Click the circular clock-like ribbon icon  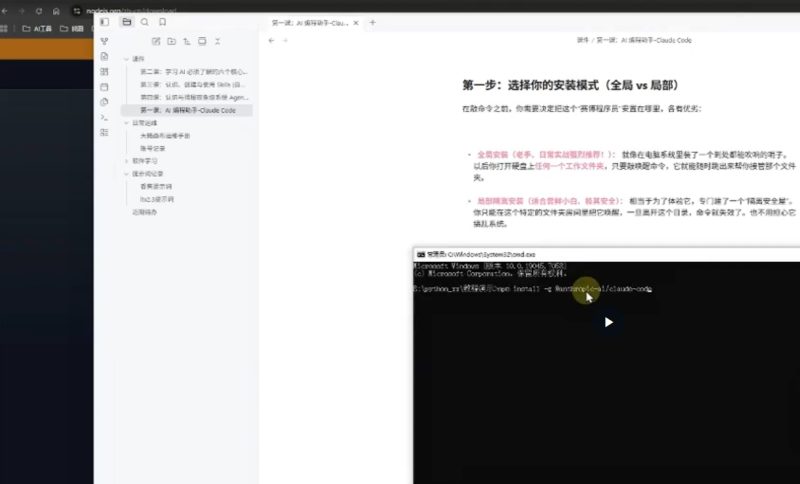tap(105, 102)
